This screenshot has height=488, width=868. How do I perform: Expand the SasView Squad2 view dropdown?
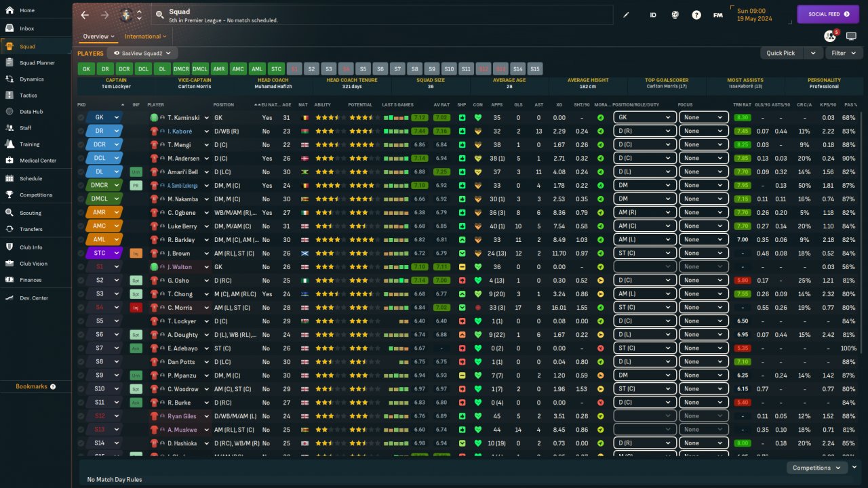[142, 53]
